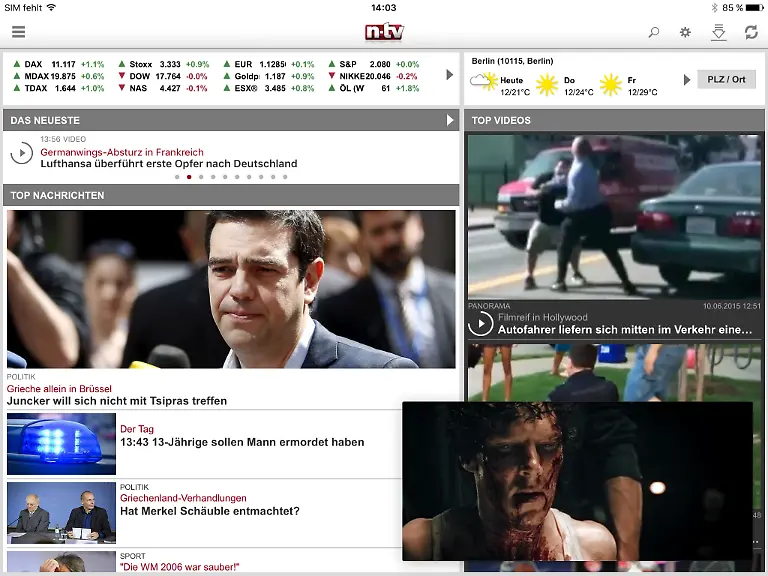Expand the Das Neueste section arrow
The width and height of the screenshot is (768, 576).
450,120
